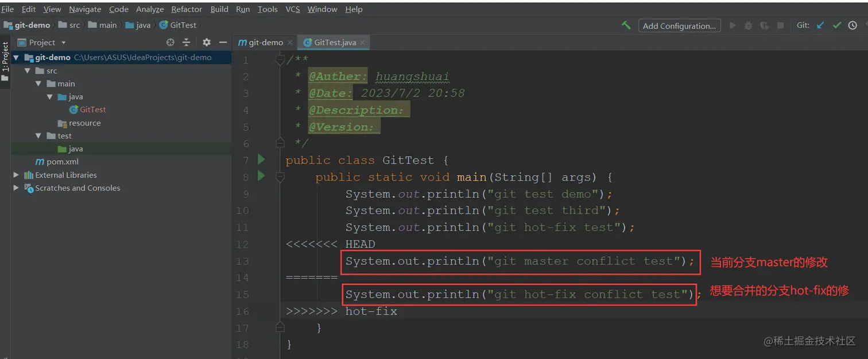Toggle the vertical 1: Project tool window button
Viewport: 868px width, 359px height.
tap(5, 62)
